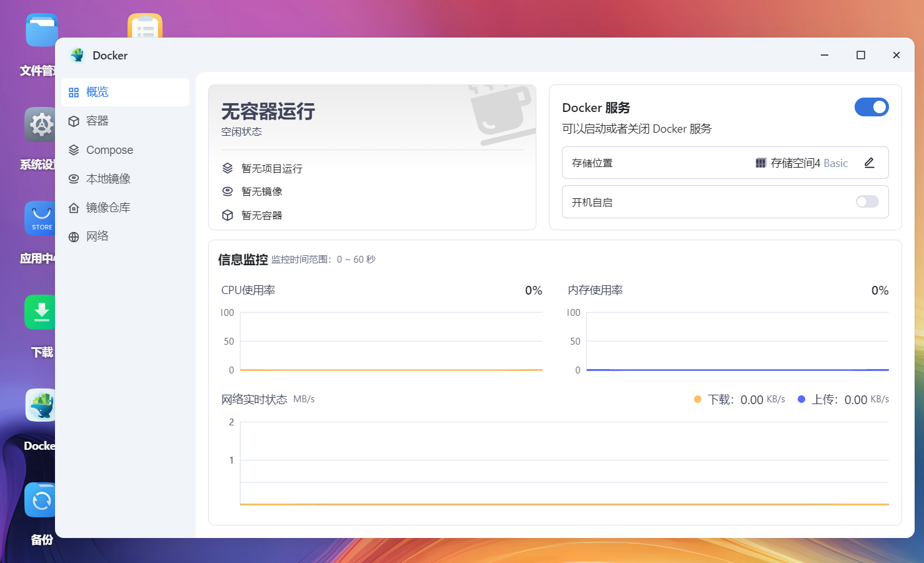Screen dimensions: 924x563
Task: Click 暂无项目运行 status text
Action: point(272,169)
